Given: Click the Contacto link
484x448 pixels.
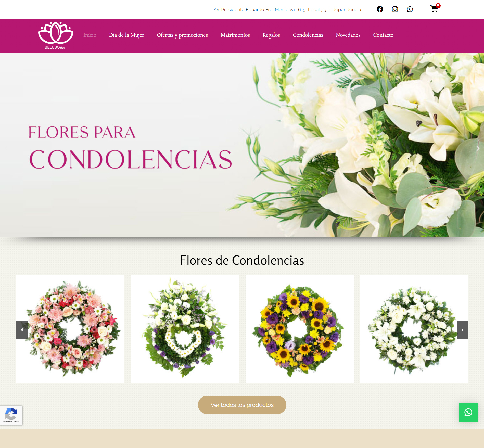Looking at the screenshot, I should tap(383, 35).
